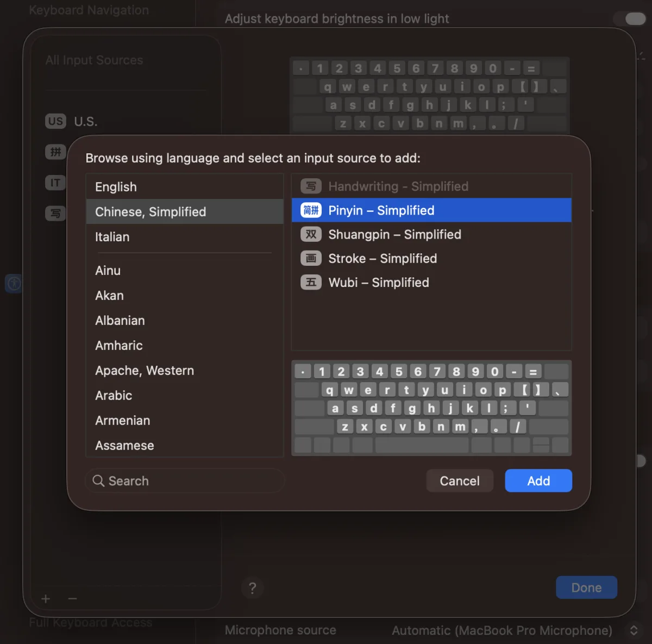Image resolution: width=652 pixels, height=644 pixels.
Task: Click the Shuangpin – Simplified icon
Action: pyautogui.click(x=311, y=234)
